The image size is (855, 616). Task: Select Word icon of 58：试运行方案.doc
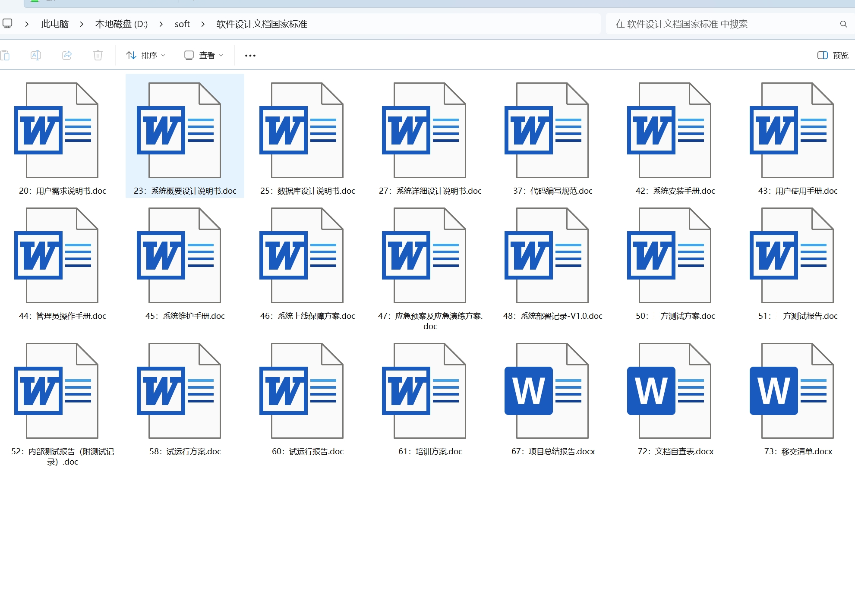[179, 391]
